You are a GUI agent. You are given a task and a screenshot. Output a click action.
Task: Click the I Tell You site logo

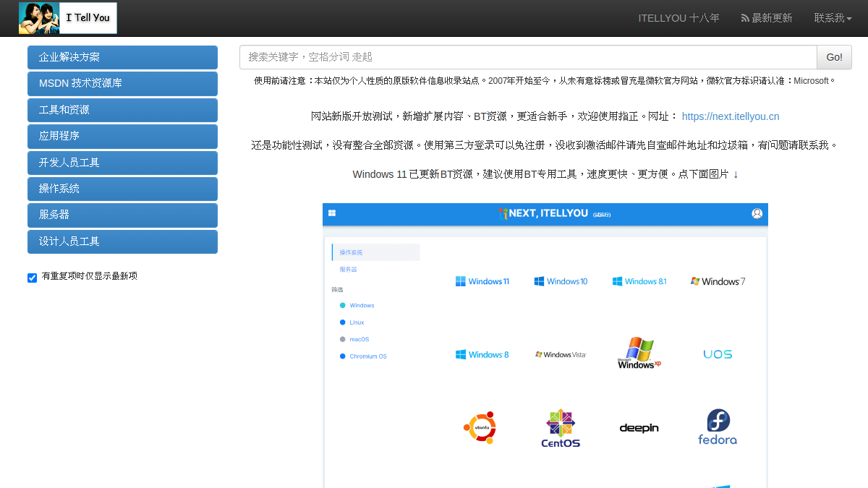(68, 18)
